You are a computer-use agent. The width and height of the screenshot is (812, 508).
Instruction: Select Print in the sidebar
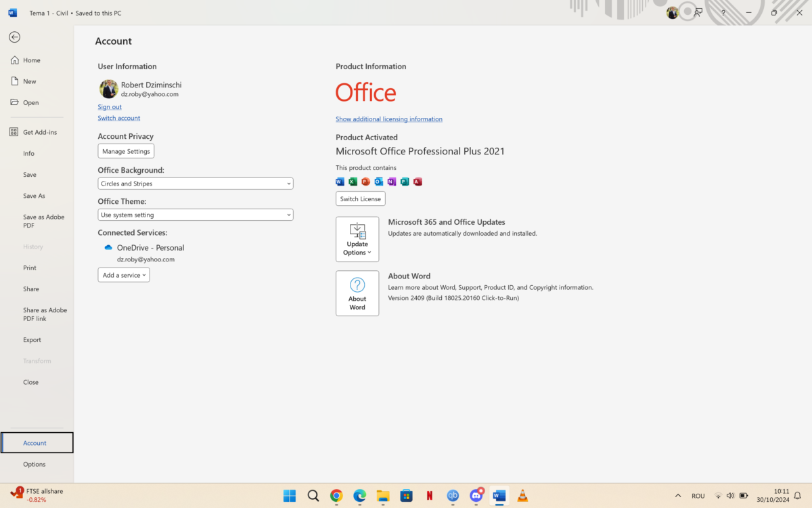tap(37, 268)
